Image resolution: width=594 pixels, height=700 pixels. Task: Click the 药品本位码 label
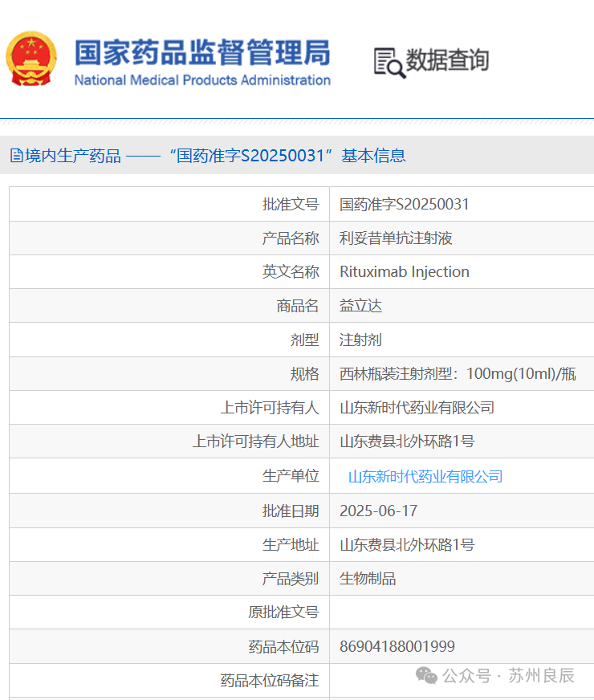coord(283,646)
